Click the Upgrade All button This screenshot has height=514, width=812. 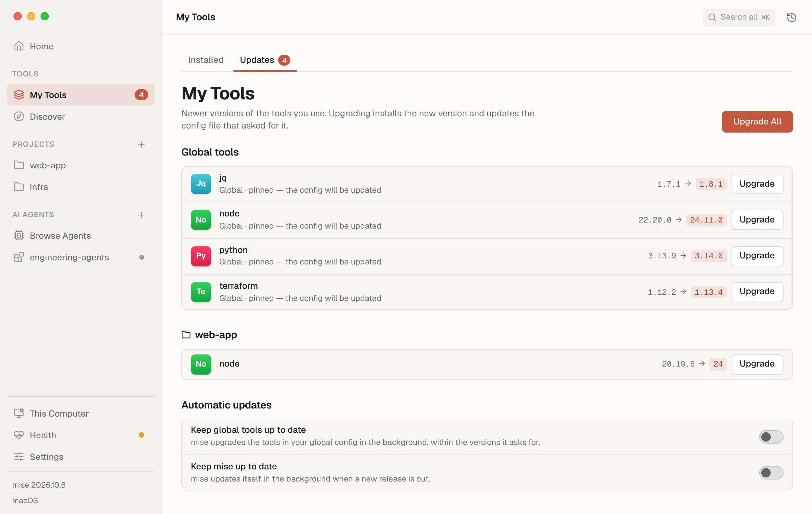tap(757, 121)
